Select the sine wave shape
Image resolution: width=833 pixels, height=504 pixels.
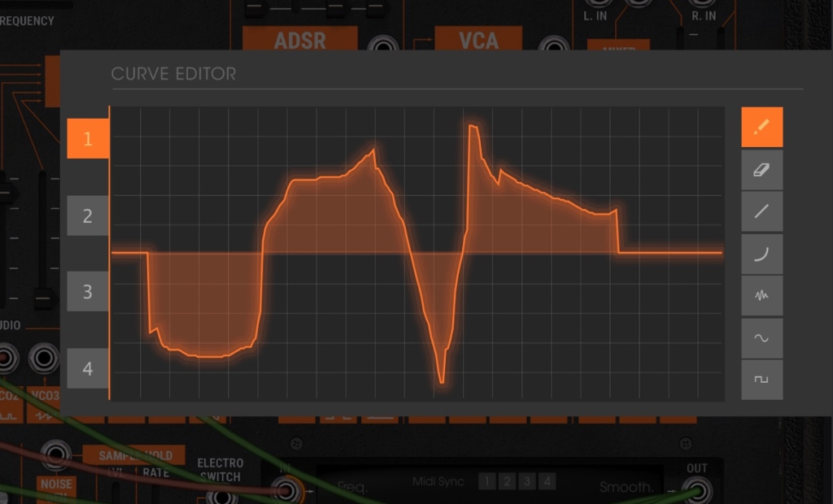761,338
